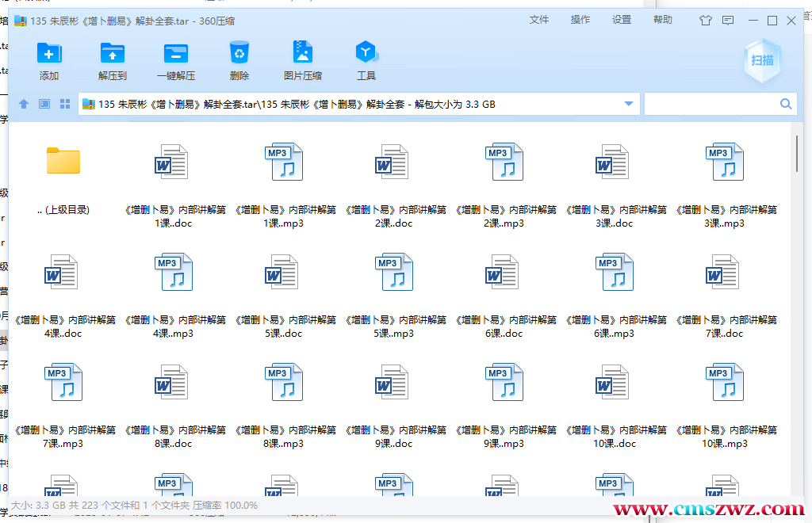Select the 内部讲解第4课..doc Word file icon

[61, 272]
